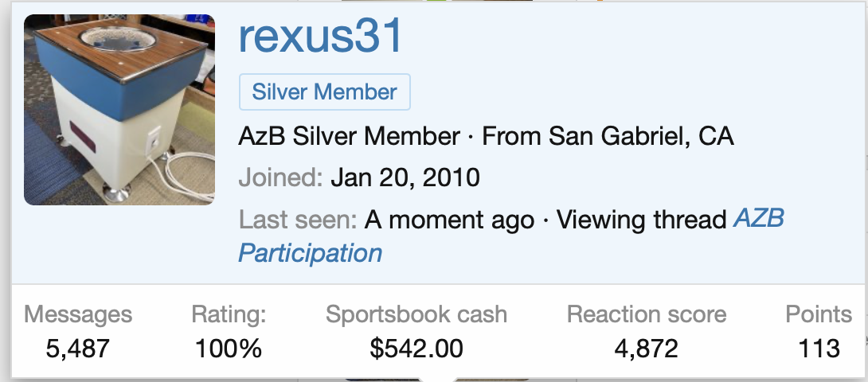Click the Rating label
The width and height of the screenshot is (868, 382).
[229, 314]
